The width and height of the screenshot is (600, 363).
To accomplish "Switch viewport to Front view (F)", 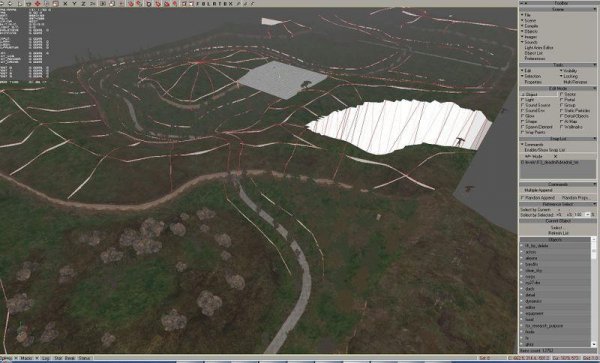I will 197,3.
